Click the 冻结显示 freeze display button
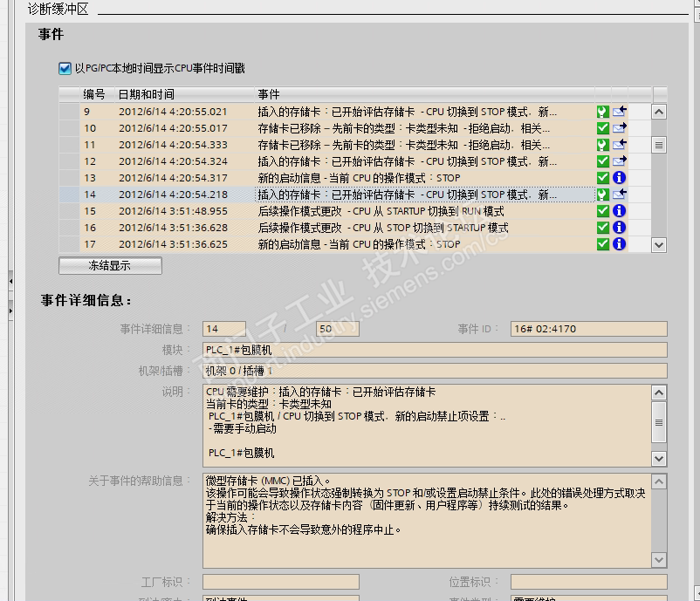Image resolution: width=700 pixels, height=601 pixels. coord(110,265)
